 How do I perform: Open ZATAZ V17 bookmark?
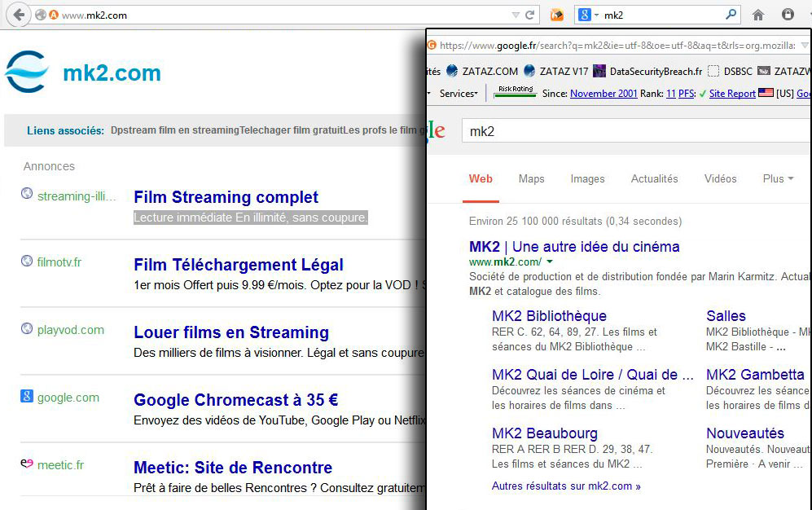pyautogui.click(x=556, y=71)
